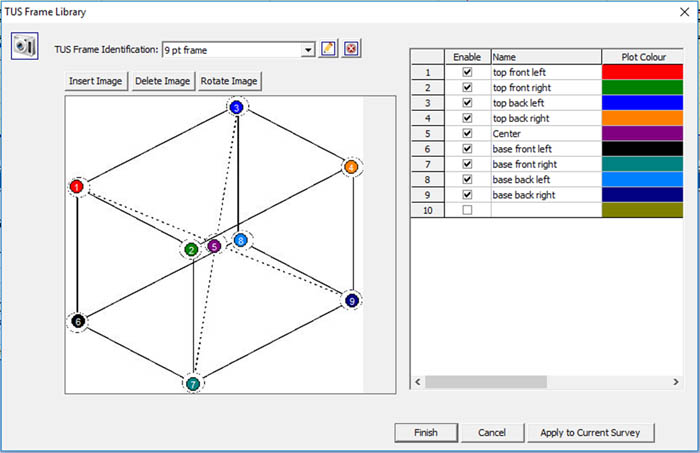Uncheck the Enable box for Center
This screenshot has height=453, width=700.
pyautogui.click(x=466, y=134)
